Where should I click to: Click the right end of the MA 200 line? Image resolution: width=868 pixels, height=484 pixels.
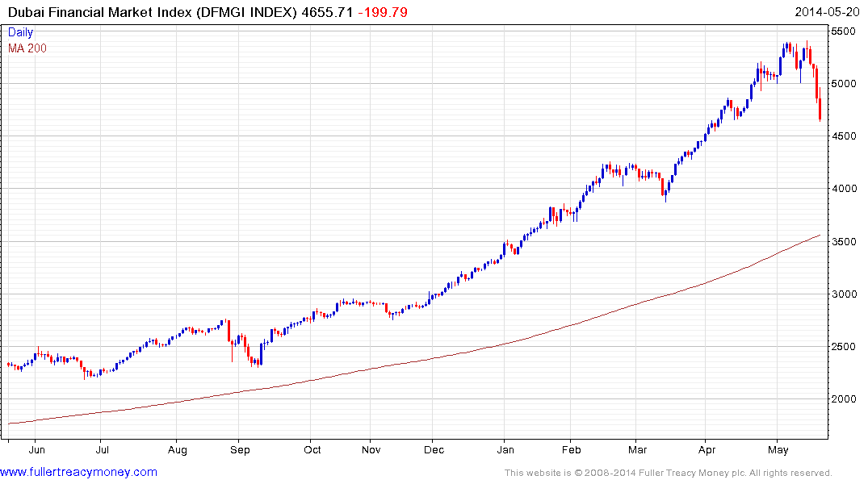click(x=820, y=235)
